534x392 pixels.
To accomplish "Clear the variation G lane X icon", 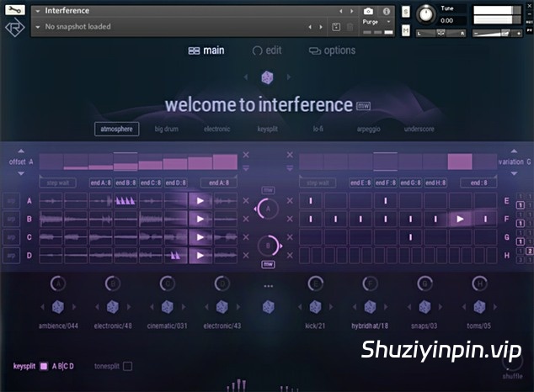I will [x=290, y=155].
